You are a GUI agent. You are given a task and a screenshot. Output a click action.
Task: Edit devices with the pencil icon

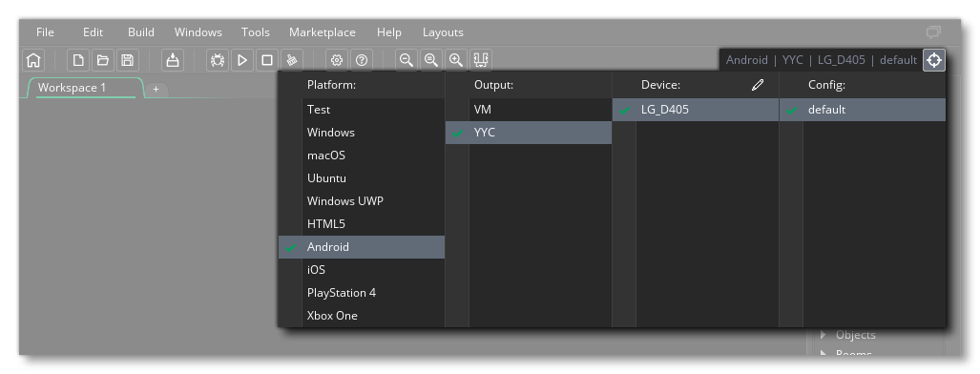tap(758, 84)
